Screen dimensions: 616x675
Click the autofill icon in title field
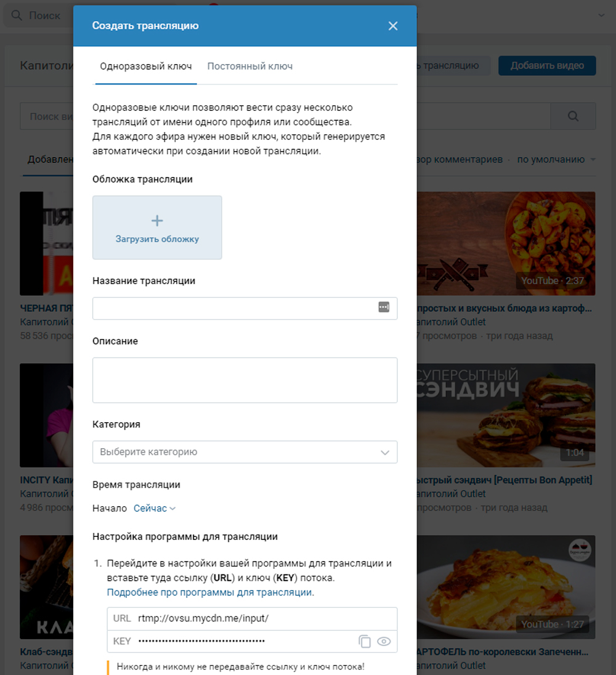coord(384,307)
